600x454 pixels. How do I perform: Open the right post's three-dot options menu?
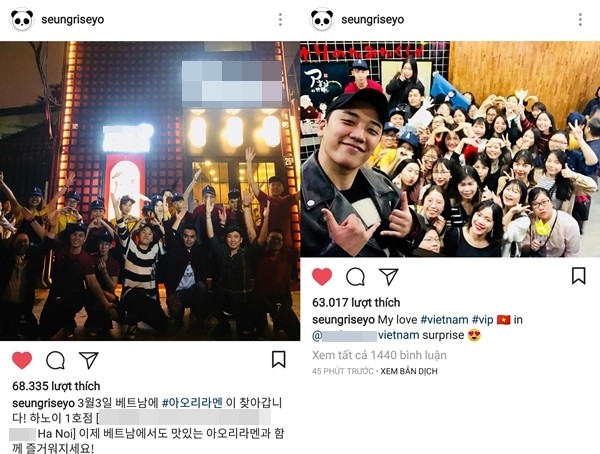pos(580,20)
